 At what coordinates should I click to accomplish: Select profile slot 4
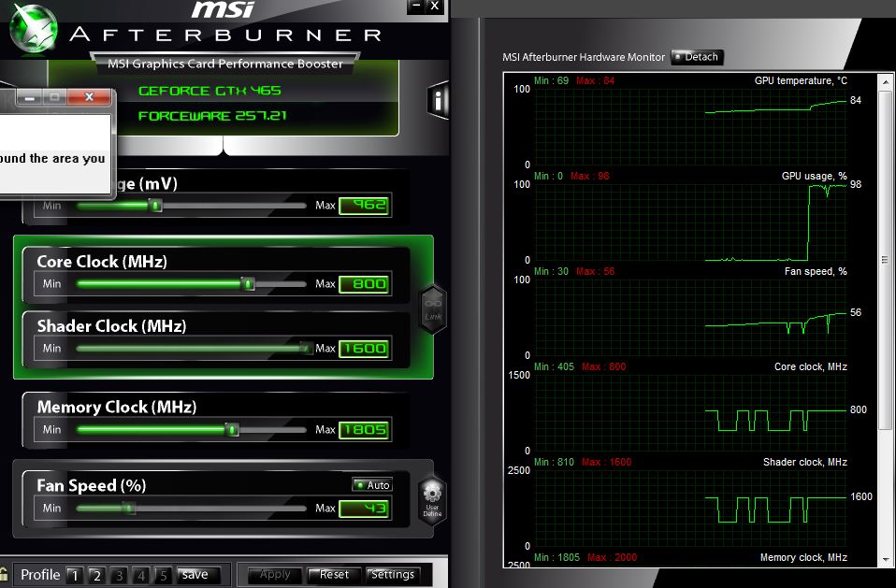141,575
